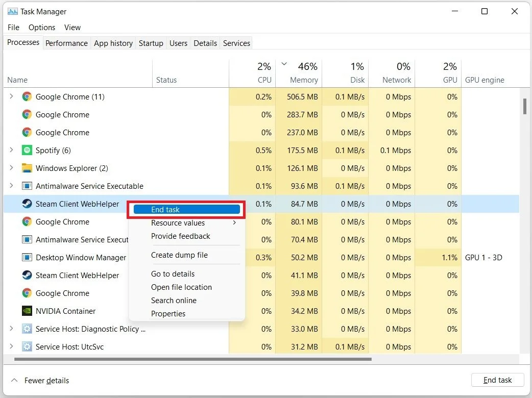The image size is (532, 398).
Task: Select the Processes tab
Action: (23, 42)
